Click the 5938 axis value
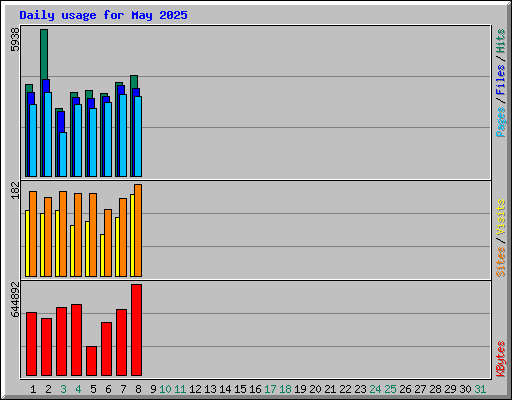Screen dimensions: 512x400 [x=15, y=40]
